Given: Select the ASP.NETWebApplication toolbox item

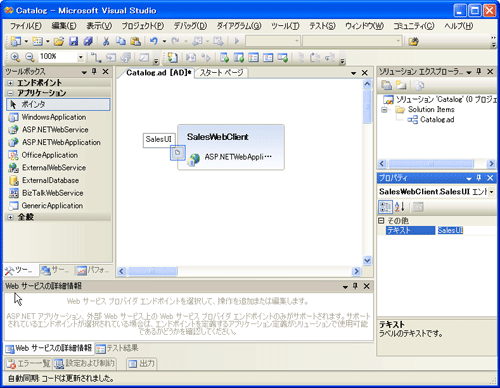Looking at the screenshot, I should (58, 142).
